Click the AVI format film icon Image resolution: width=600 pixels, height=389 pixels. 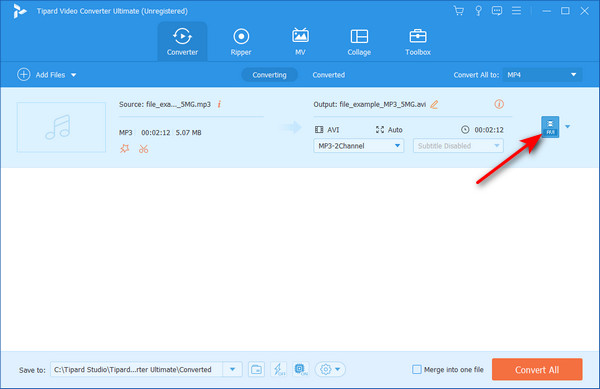[319, 130]
